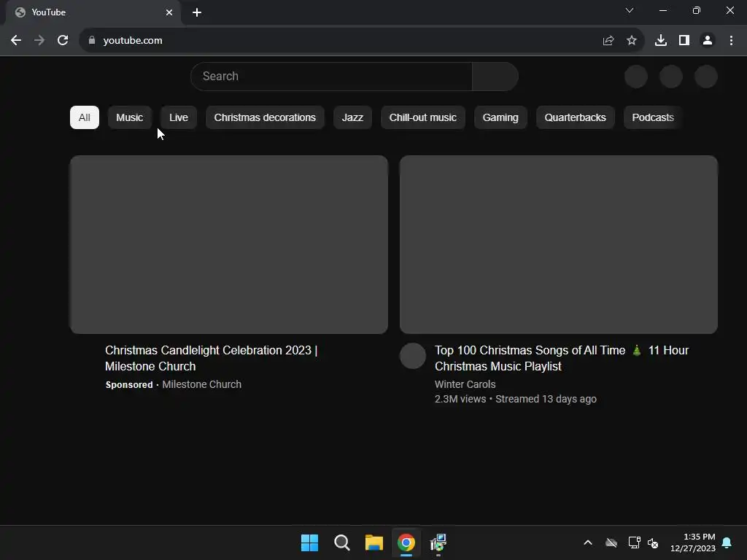Open the Windows Start menu
Viewport: 747px width, 560px height.
click(309, 542)
